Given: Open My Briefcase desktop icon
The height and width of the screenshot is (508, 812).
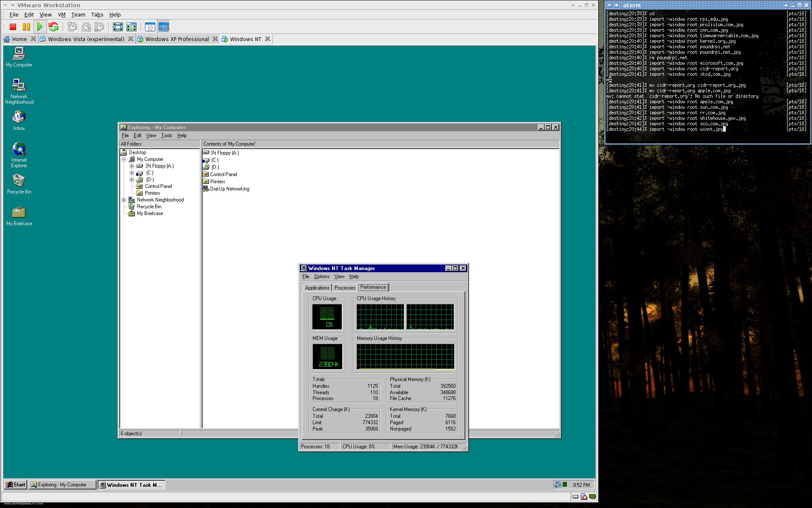Looking at the screenshot, I should pyautogui.click(x=19, y=215).
